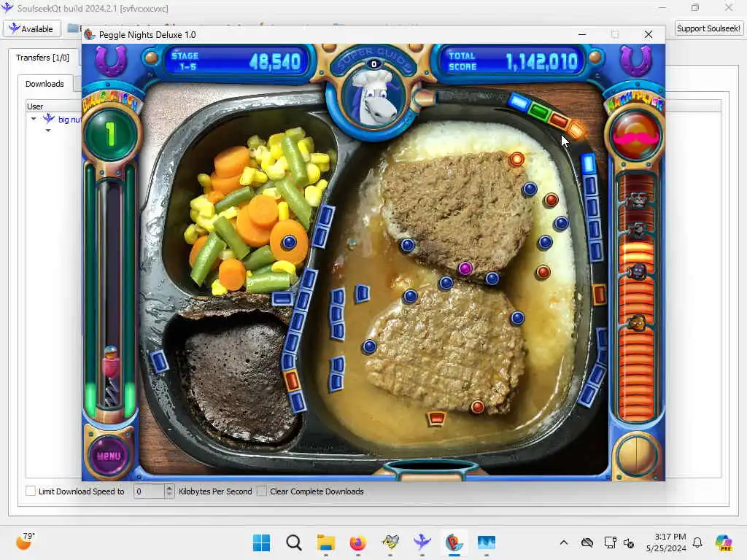Click the big nu user bird icon
The height and width of the screenshot is (560, 747).
[x=49, y=119]
